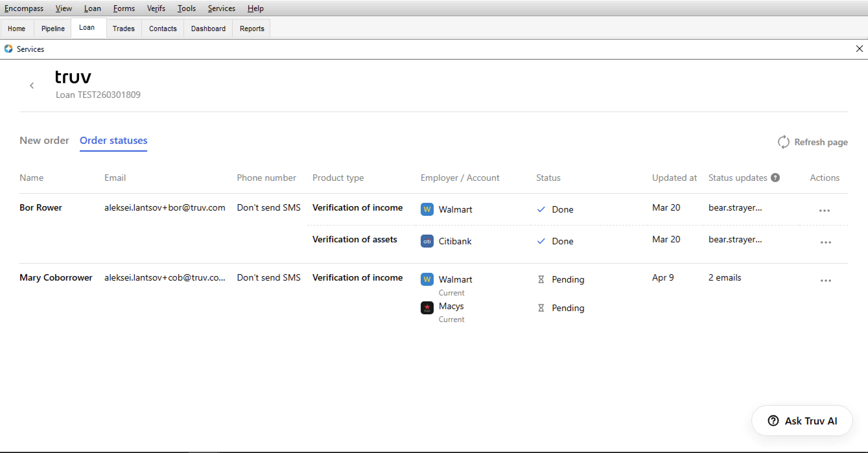Open the Walmart employer icon for Bor Rower
This screenshot has height=453, width=868.
click(427, 209)
